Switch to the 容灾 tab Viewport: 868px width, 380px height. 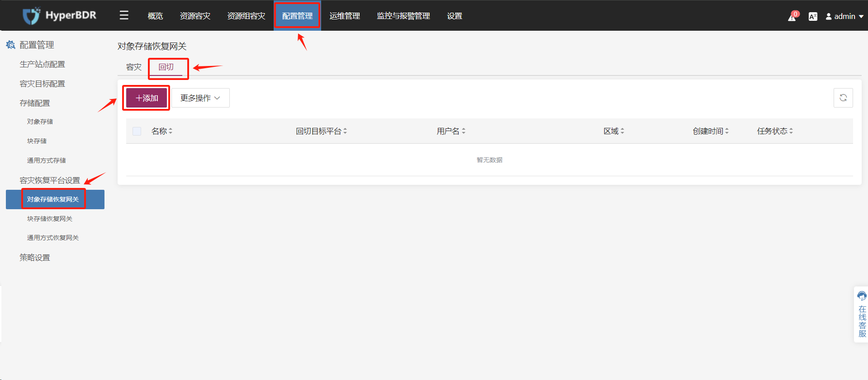tap(134, 67)
